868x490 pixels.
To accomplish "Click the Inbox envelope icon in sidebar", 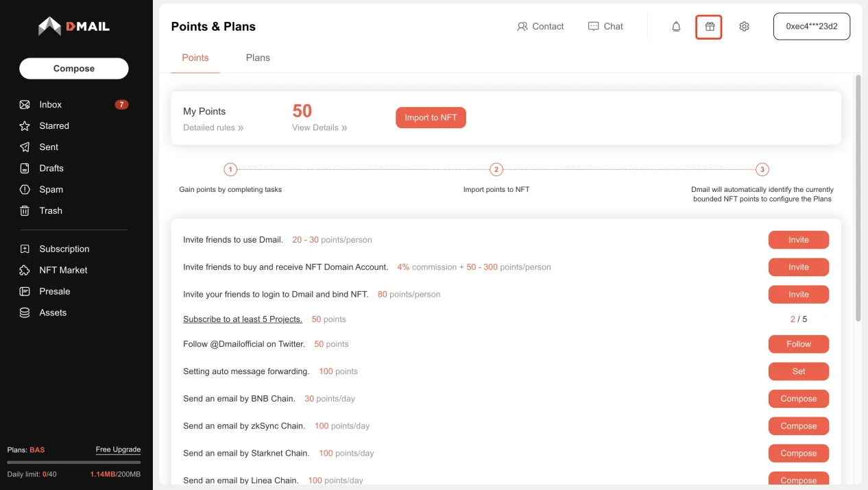I will [25, 105].
